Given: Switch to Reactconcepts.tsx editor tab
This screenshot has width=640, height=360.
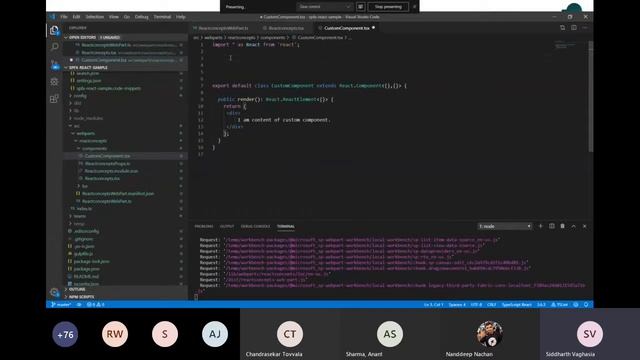Looking at the screenshot, I should (286, 28).
